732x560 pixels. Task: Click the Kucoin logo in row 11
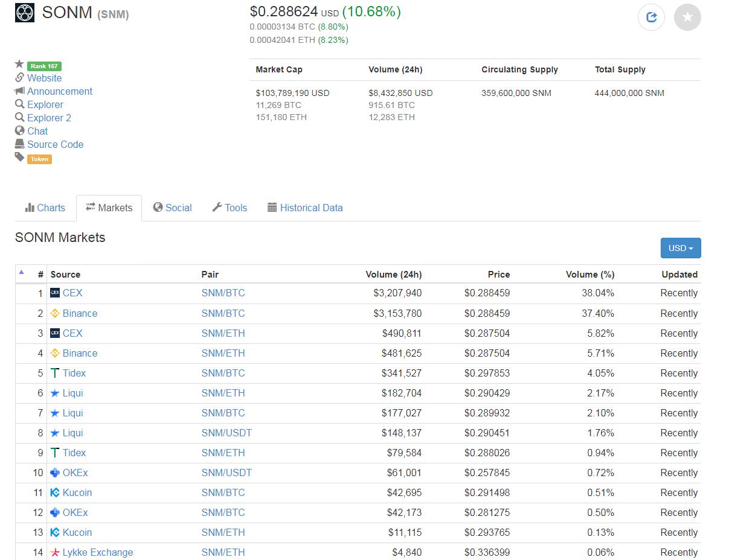[55, 492]
